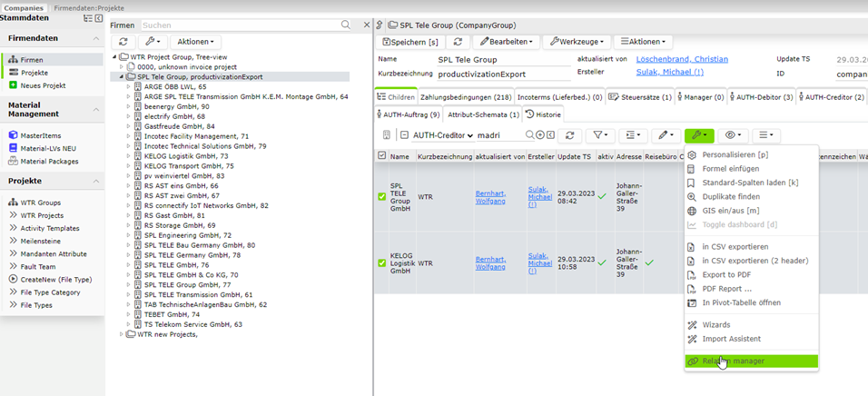Open Löschenbrand, Christian link
Viewport: 868px width, 396px height.
(682, 59)
